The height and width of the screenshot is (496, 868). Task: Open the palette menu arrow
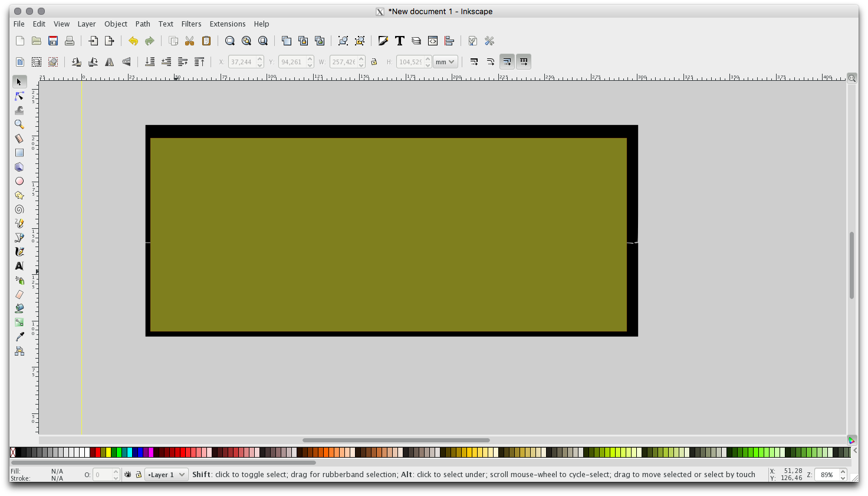click(x=855, y=451)
